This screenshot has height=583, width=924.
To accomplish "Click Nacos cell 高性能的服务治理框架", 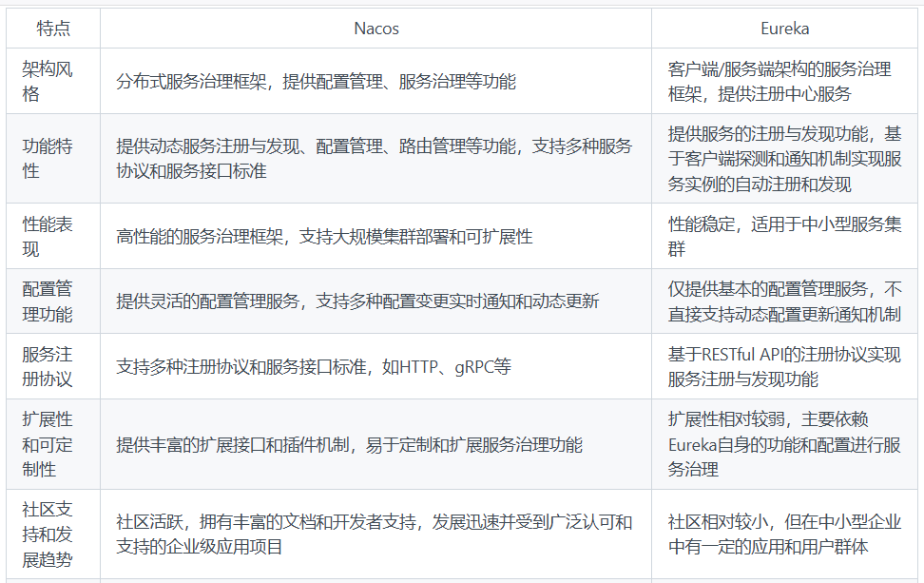I will [x=375, y=237].
